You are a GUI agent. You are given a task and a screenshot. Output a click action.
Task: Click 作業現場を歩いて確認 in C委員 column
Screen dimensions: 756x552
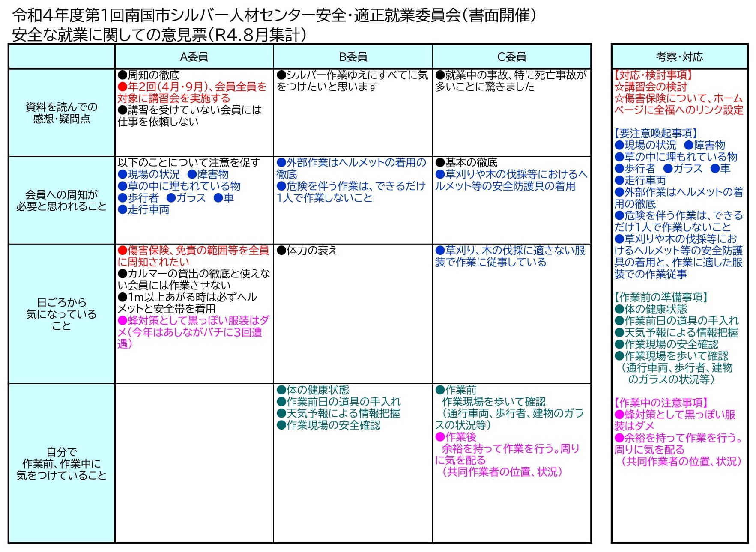coord(493,402)
